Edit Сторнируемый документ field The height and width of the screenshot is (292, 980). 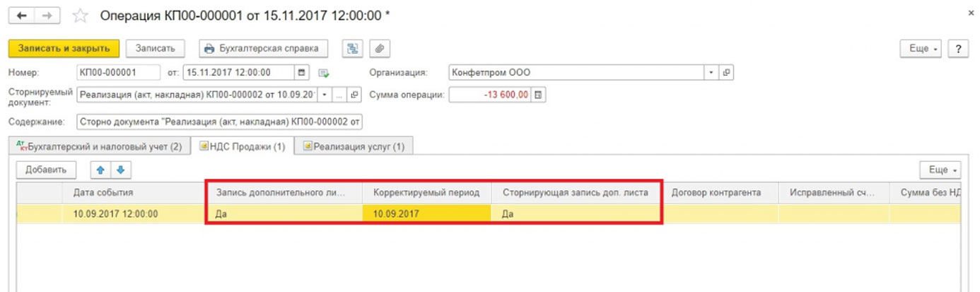pos(198,95)
